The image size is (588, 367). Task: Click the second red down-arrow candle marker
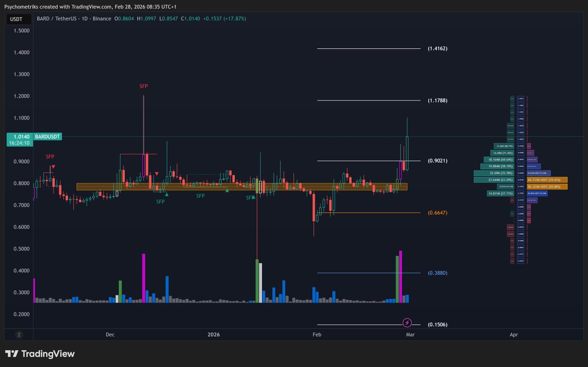156,173
